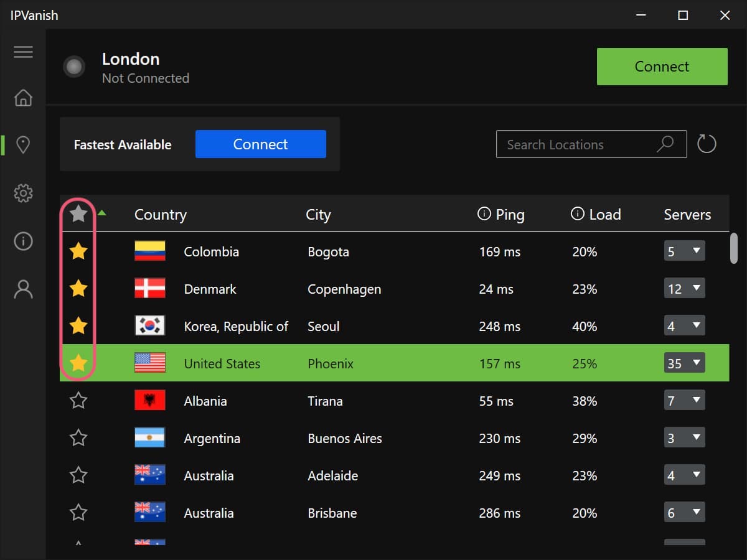Select the Brisbane city cell
Image resolution: width=747 pixels, height=560 pixels.
coord(332,513)
